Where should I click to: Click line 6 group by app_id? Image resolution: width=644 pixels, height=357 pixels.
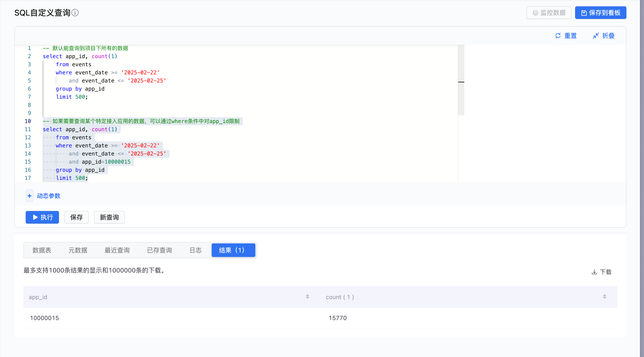point(80,89)
